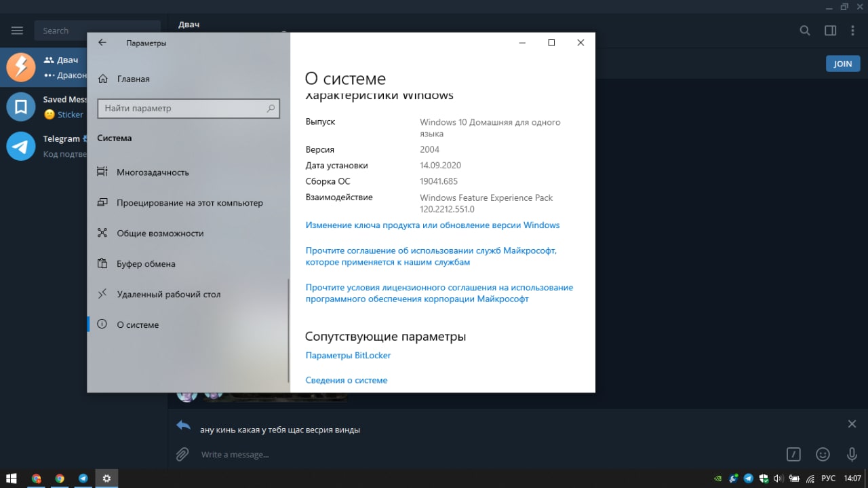Click the Удаленный рабочий стол icon
This screenshot has width=868, height=488.
(102, 294)
